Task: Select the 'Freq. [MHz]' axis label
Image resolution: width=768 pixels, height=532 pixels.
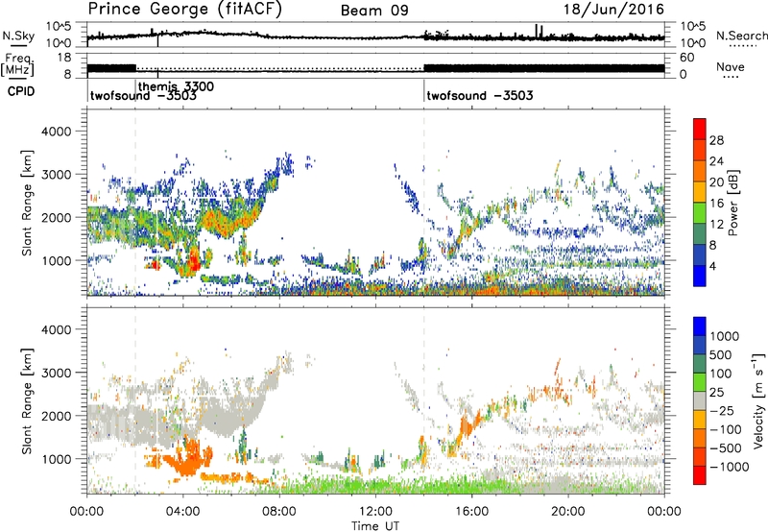Action: coord(17,65)
